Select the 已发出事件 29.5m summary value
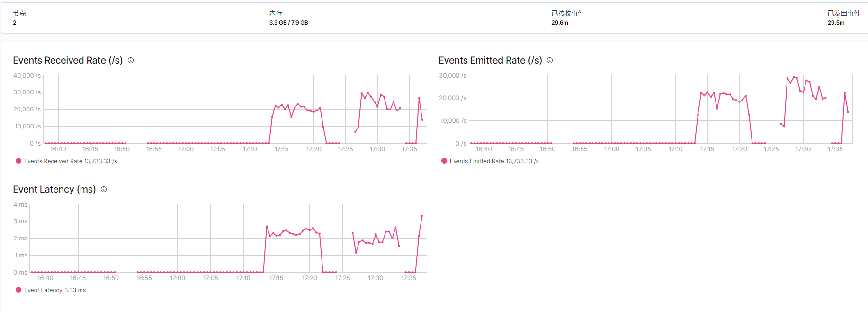Viewport: 868px width, 312px height. [x=836, y=23]
